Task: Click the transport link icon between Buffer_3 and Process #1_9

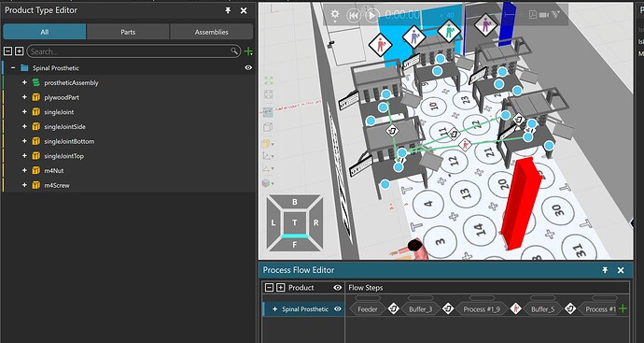Action: click(448, 308)
